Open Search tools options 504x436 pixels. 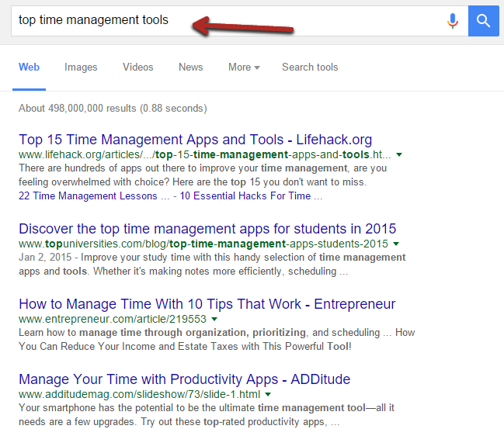coord(310,67)
